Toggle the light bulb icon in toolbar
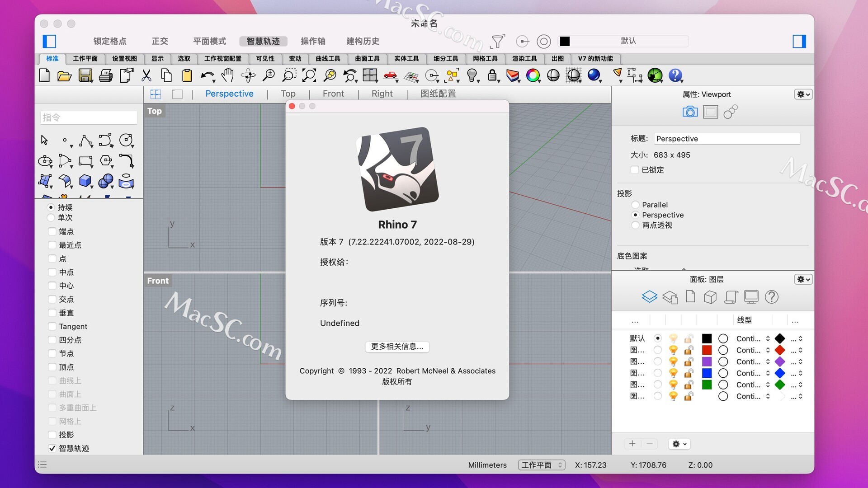Image resolution: width=868 pixels, height=488 pixels. point(472,75)
